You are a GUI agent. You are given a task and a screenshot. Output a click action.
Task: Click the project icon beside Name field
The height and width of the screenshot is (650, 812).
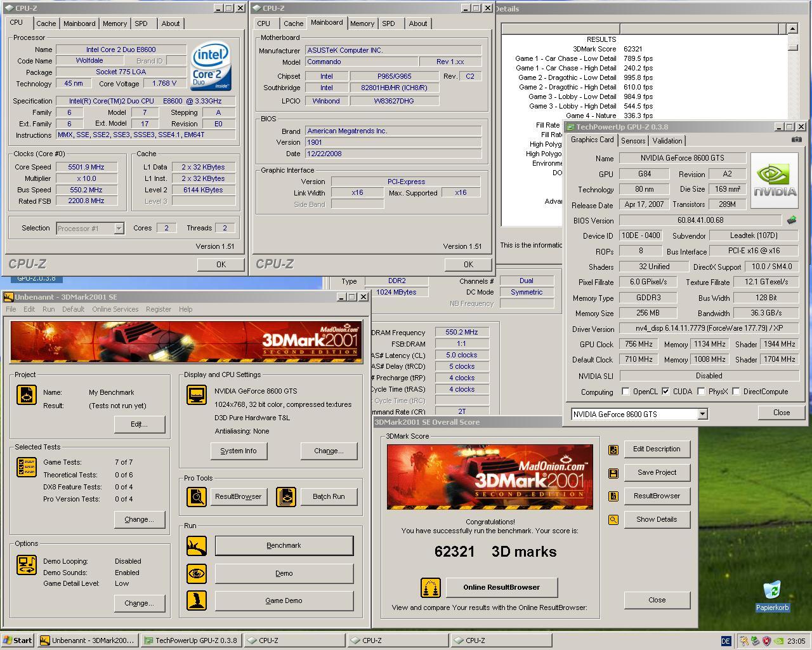26,394
